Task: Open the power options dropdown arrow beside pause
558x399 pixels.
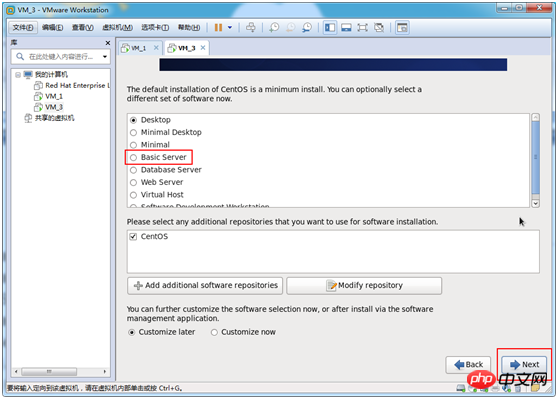Action: pyautogui.click(x=230, y=27)
